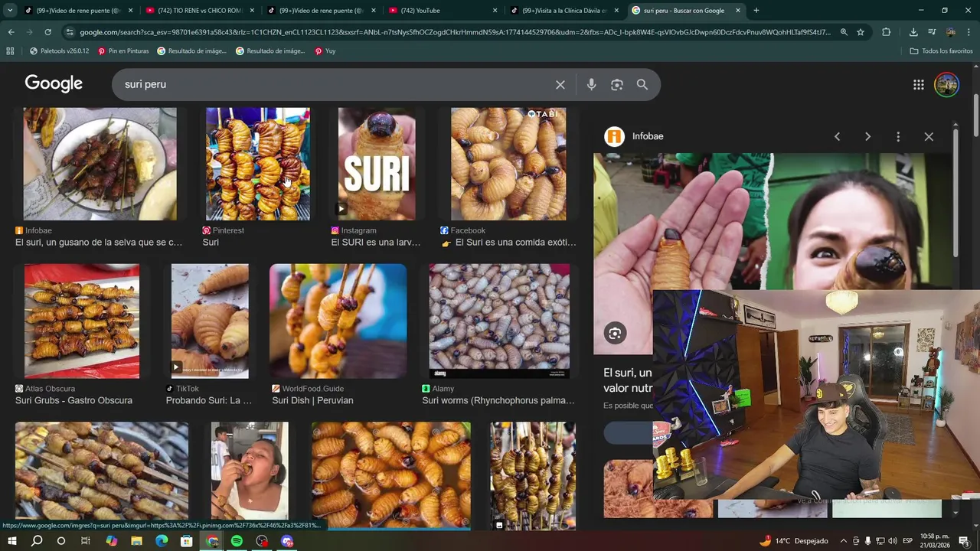Open Microsoft Store from the taskbar

(187, 541)
